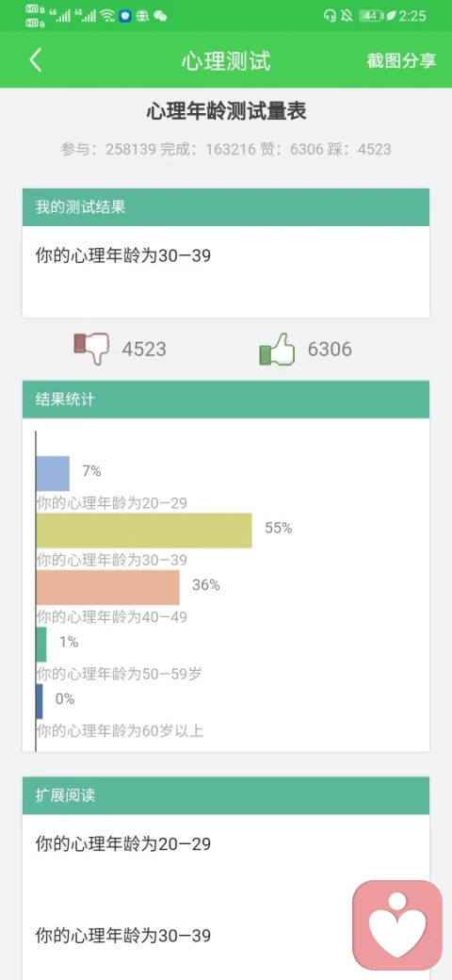Open the pink heart floating app icon
The height and width of the screenshot is (980, 452).
tap(397, 925)
